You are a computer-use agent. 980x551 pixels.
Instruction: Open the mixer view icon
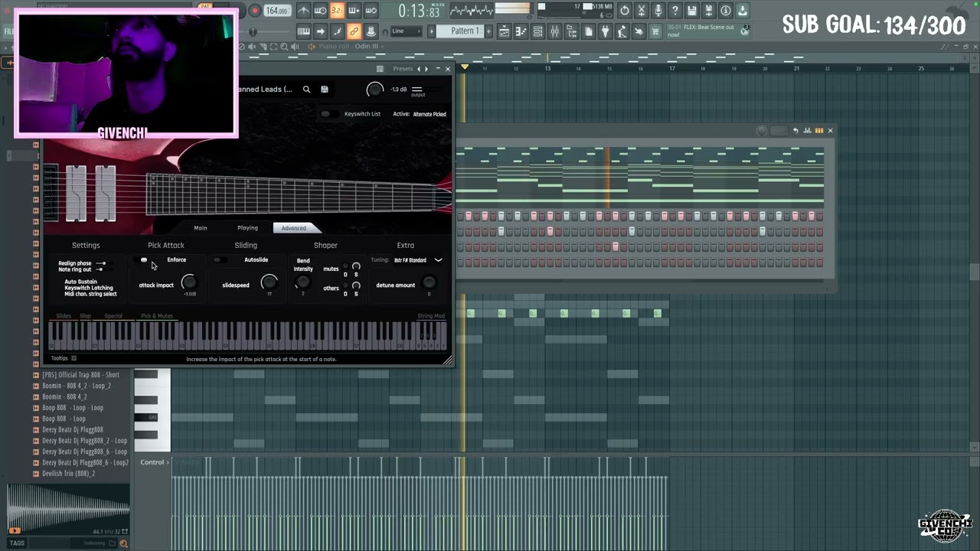pos(555,31)
